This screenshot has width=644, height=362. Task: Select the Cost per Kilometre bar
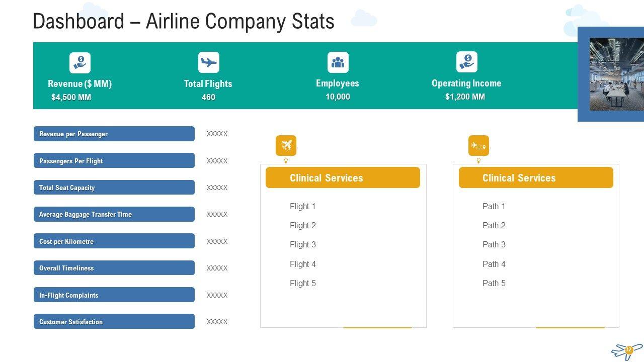tap(114, 241)
